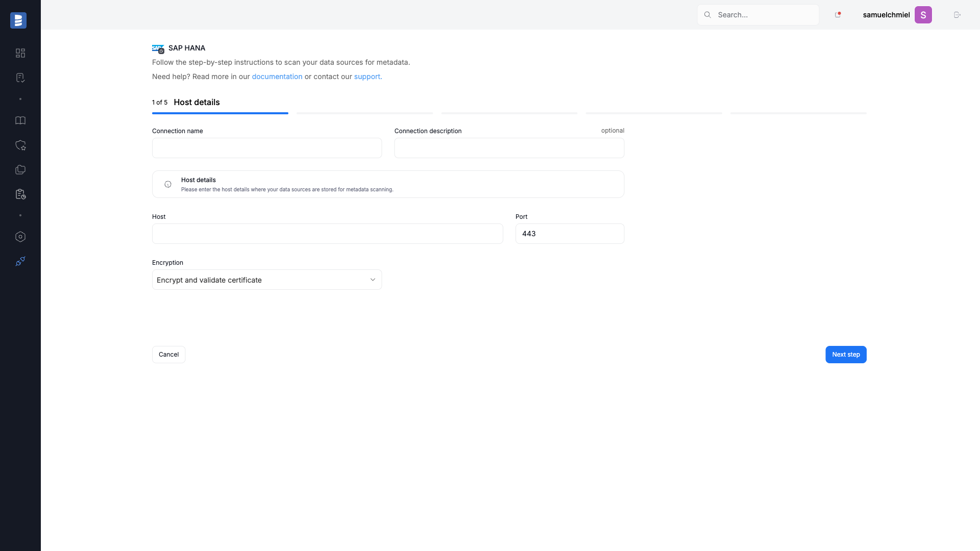The image size is (980, 551).
Task: Click the SAP HANA title text
Action: pyautogui.click(x=187, y=48)
